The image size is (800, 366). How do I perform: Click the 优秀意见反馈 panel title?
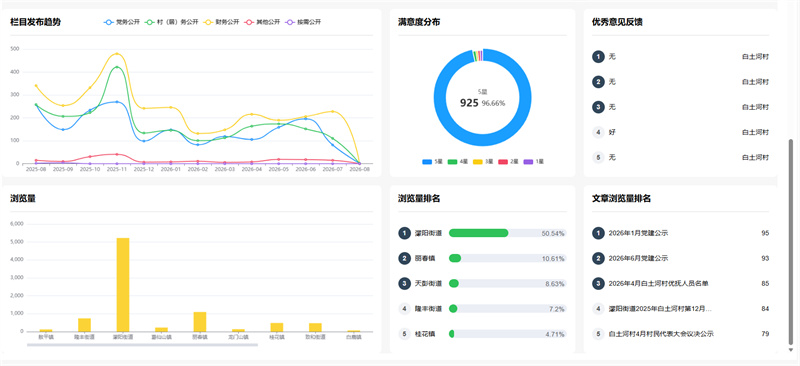tap(617, 22)
